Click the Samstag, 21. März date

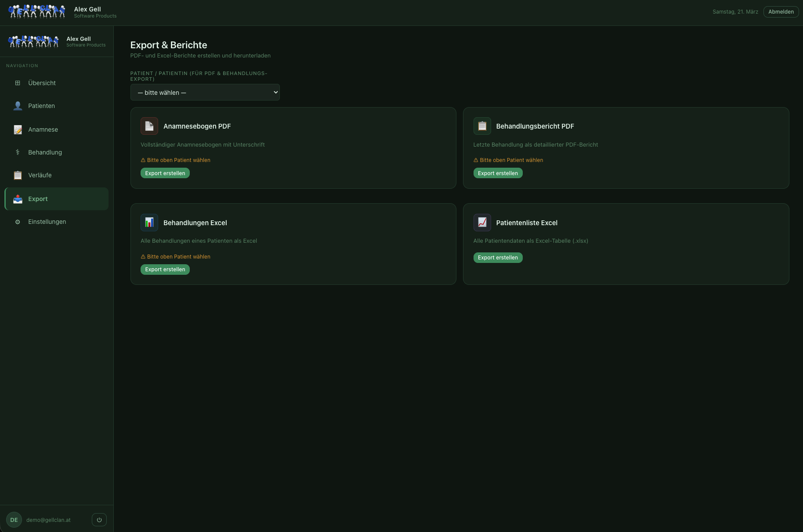(x=735, y=12)
